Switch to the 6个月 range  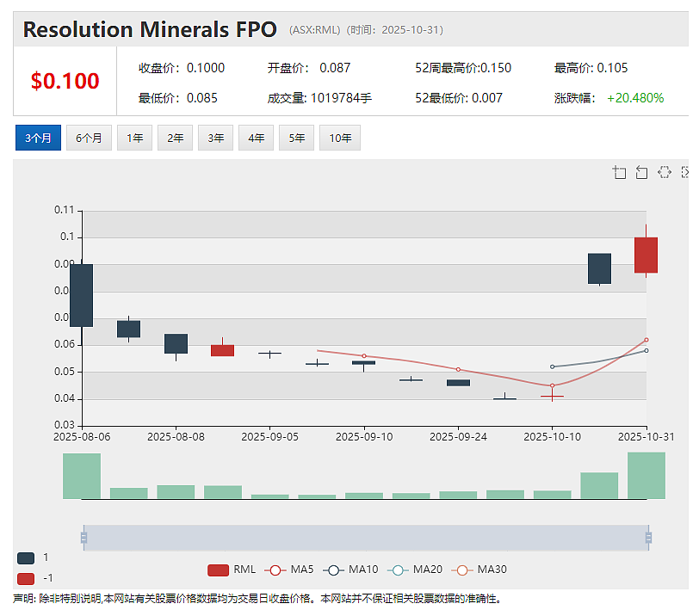(89, 138)
